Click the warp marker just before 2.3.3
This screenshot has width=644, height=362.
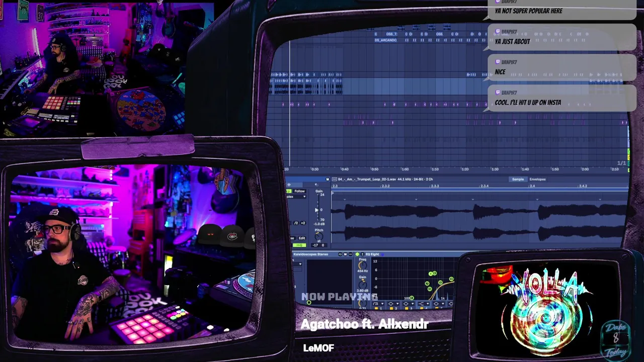tap(416, 200)
